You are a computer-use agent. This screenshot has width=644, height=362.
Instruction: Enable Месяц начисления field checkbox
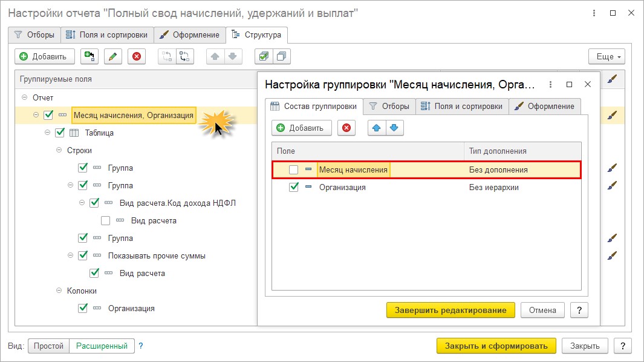point(293,169)
